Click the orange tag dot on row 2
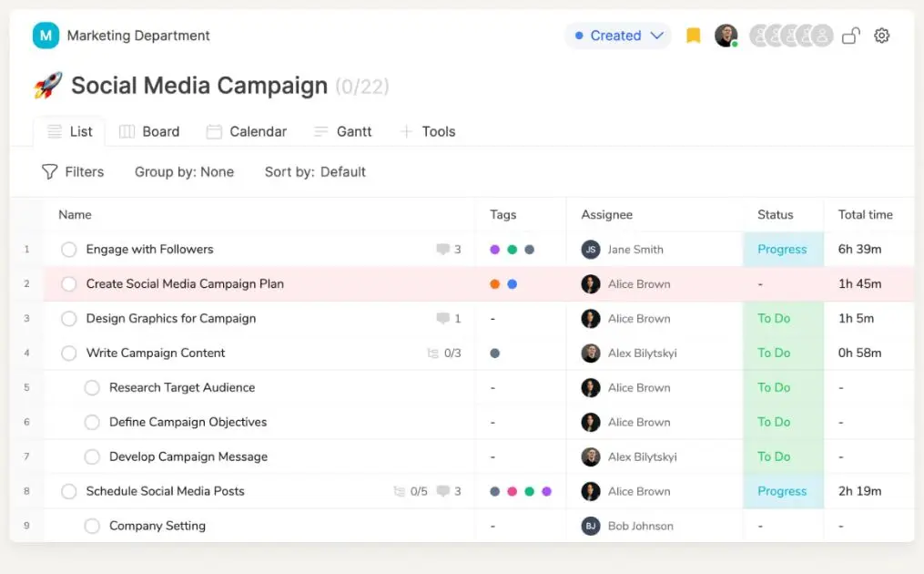Screen dimensions: 924x574 [x=494, y=284]
